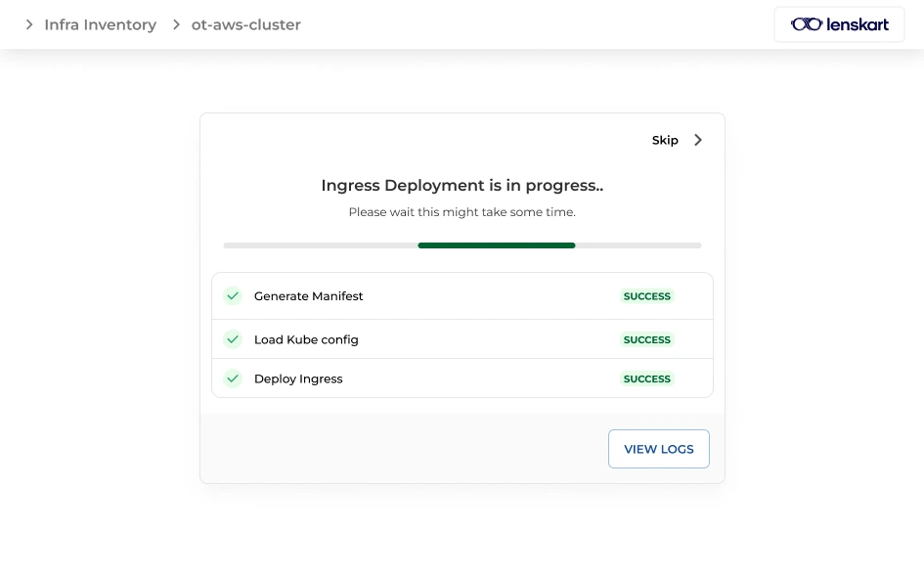Screen dimensions: 924x578
Task: Open the VIEW LOGS button
Action: [659, 449]
